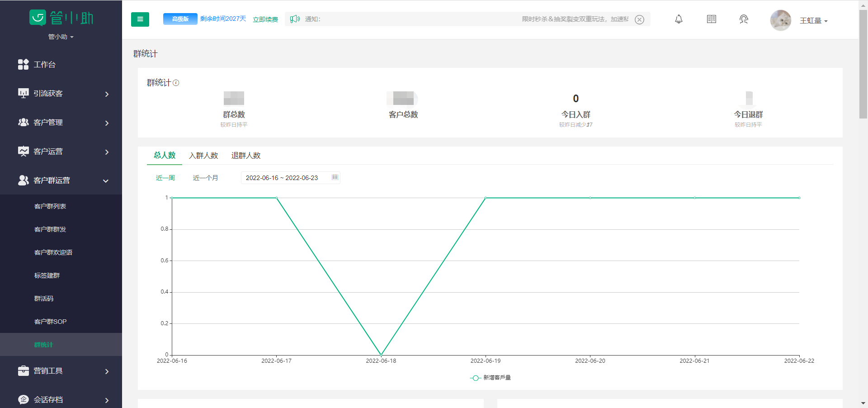Expand the 客户运营 chevron

click(107, 152)
